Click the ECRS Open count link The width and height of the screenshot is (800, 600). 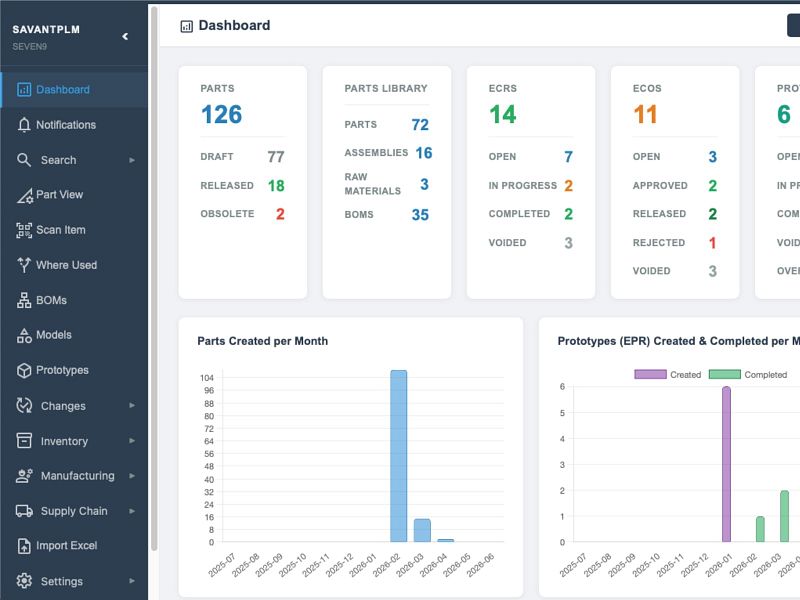pos(568,157)
